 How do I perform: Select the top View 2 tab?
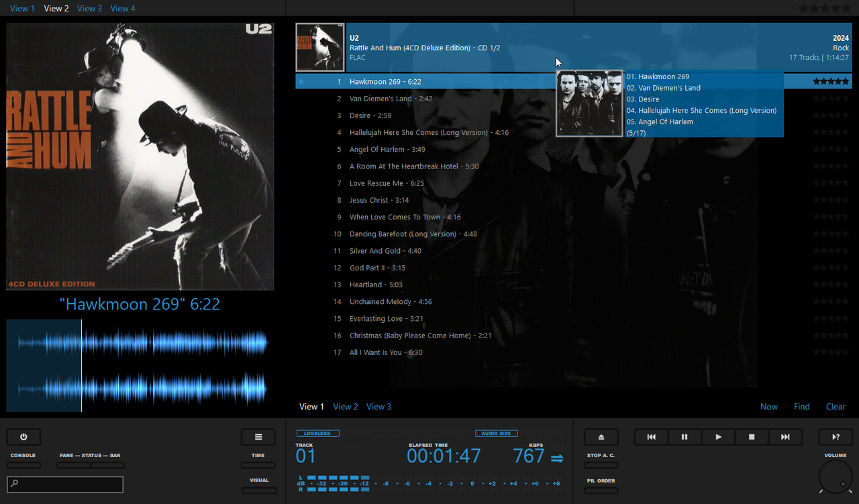(x=56, y=8)
